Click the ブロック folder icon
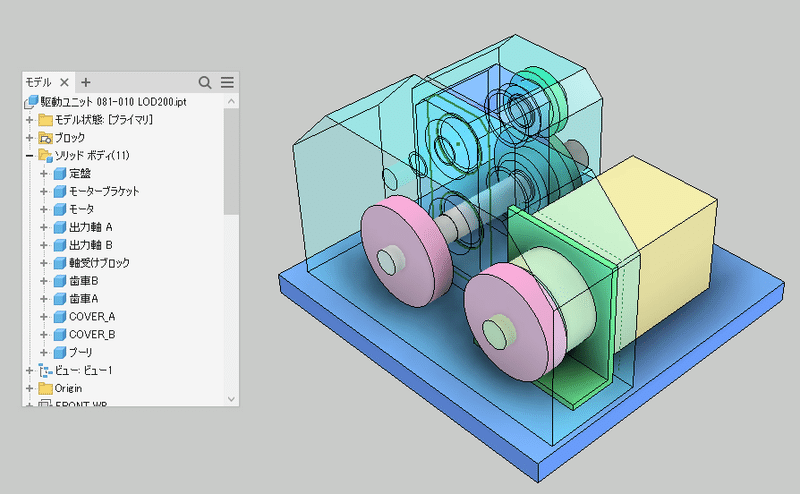The image size is (800, 494). point(45,138)
